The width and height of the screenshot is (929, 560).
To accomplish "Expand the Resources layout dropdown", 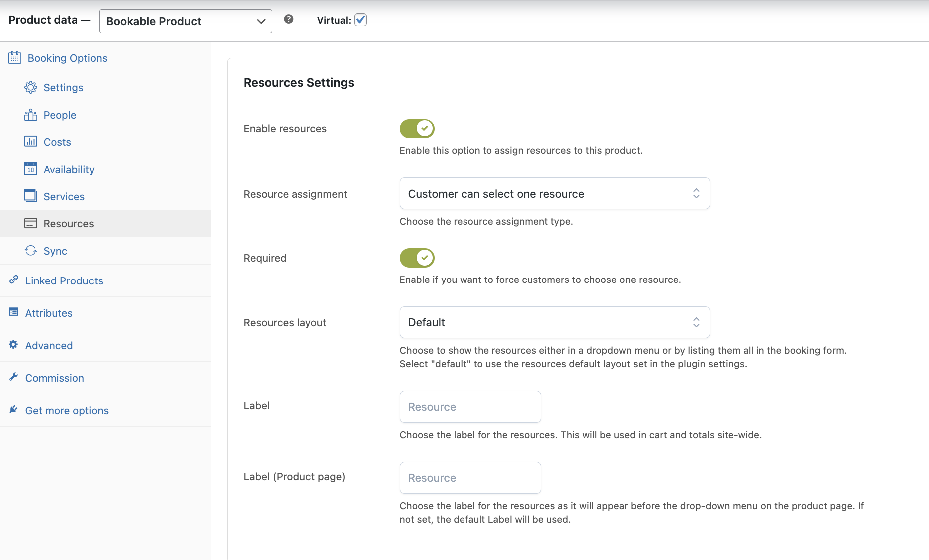I will click(554, 322).
